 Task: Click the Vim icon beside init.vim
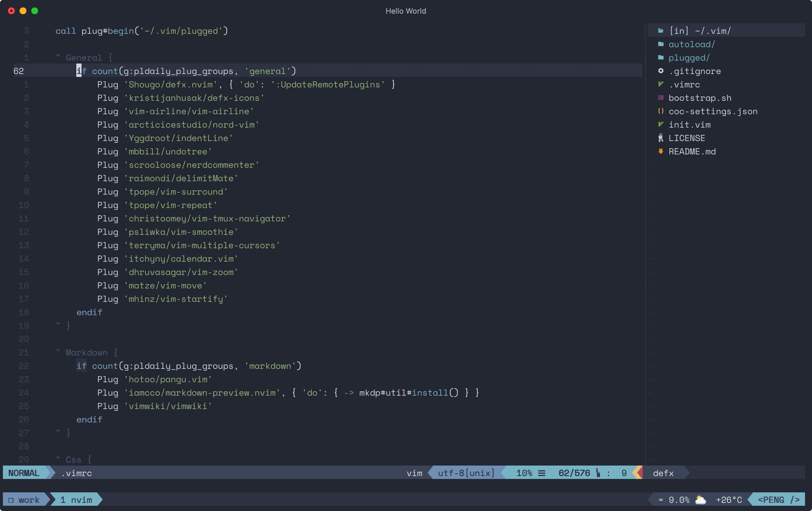pyautogui.click(x=661, y=124)
